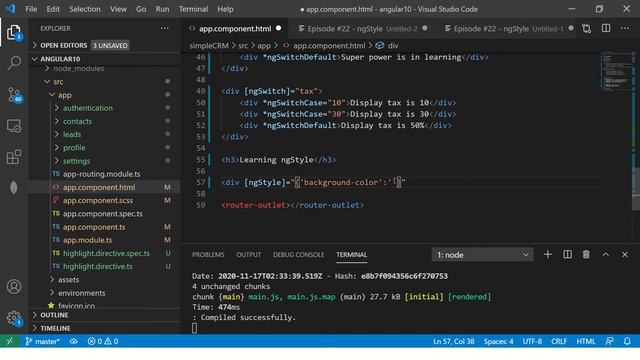This screenshot has height=360, width=640.
Task: Click the Open Changes icon in editor toolbar
Action: pyautogui.click(x=587, y=29)
